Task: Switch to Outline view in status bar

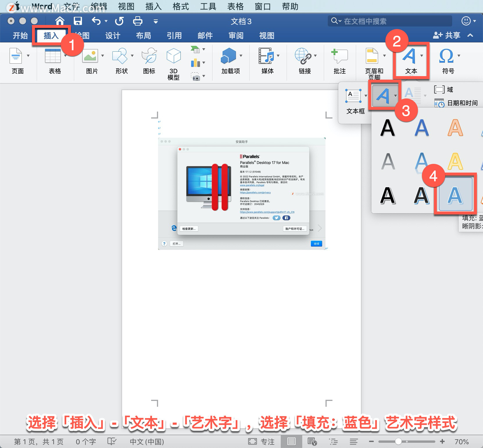Action: pos(333,442)
